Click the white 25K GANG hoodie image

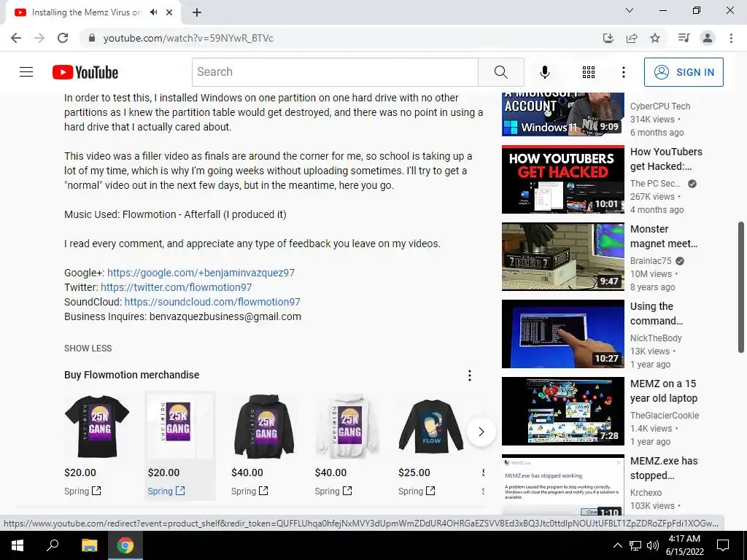click(347, 426)
